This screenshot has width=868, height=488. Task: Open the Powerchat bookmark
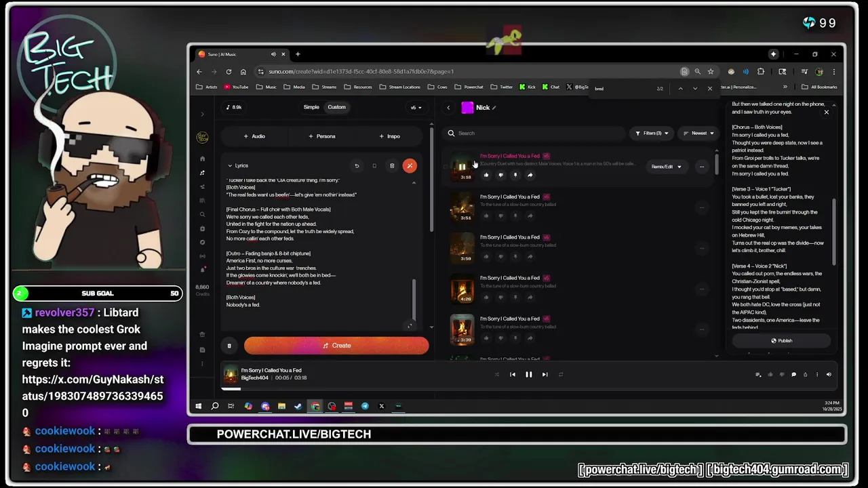(469, 87)
